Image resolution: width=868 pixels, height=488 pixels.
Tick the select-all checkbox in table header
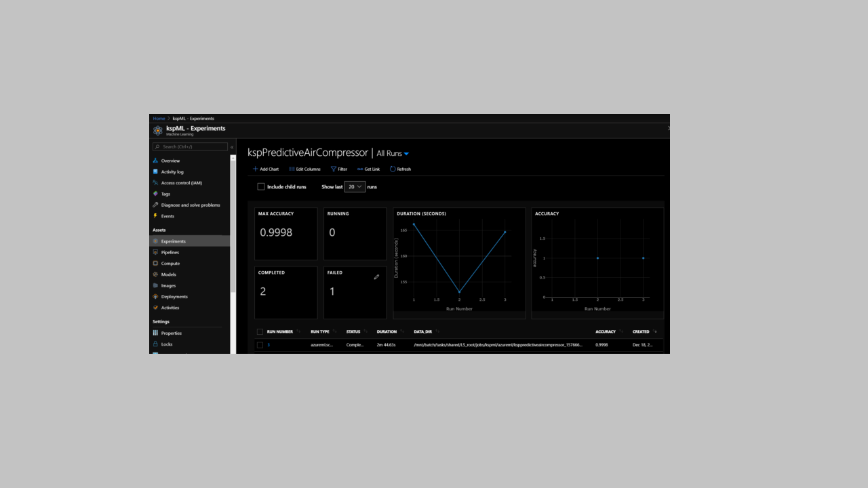click(x=260, y=332)
